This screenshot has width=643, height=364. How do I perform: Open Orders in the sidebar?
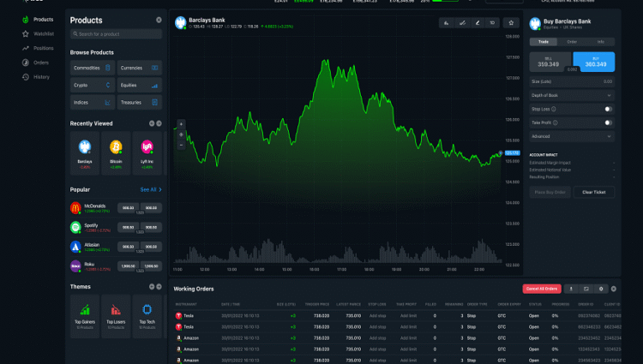point(36,63)
